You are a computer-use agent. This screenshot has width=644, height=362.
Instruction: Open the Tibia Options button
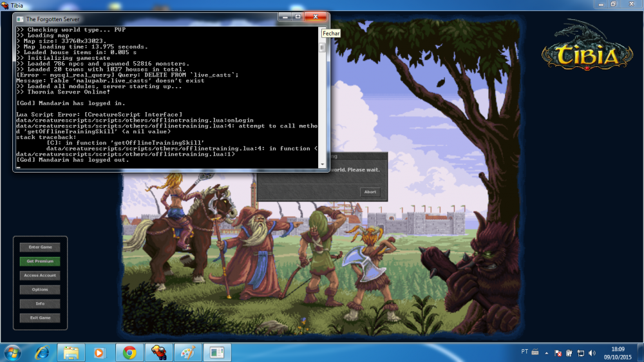pyautogui.click(x=40, y=290)
